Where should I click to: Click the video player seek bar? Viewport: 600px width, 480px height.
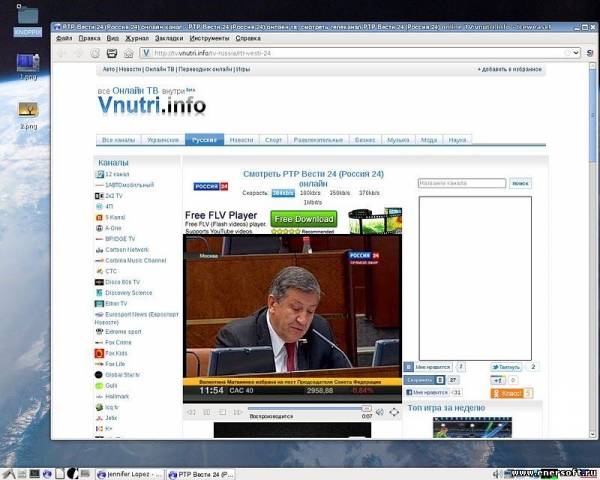pos(309,408)
